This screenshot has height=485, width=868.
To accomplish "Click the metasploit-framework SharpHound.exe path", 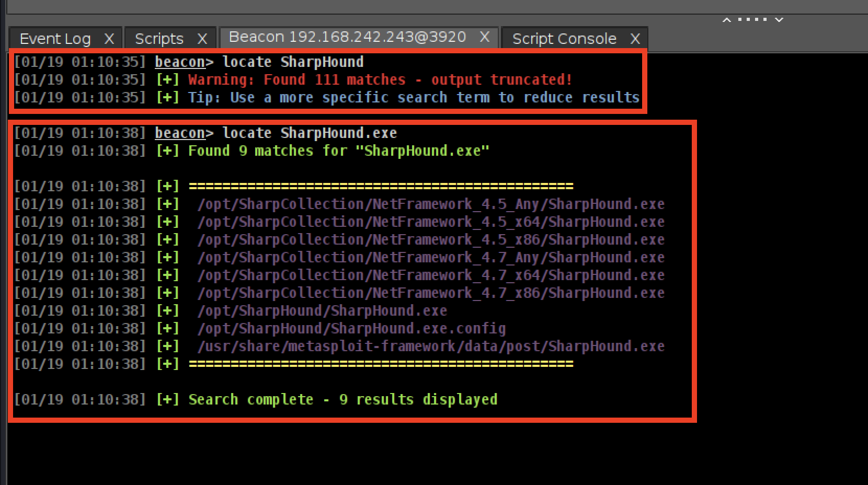I will point(431,347).
